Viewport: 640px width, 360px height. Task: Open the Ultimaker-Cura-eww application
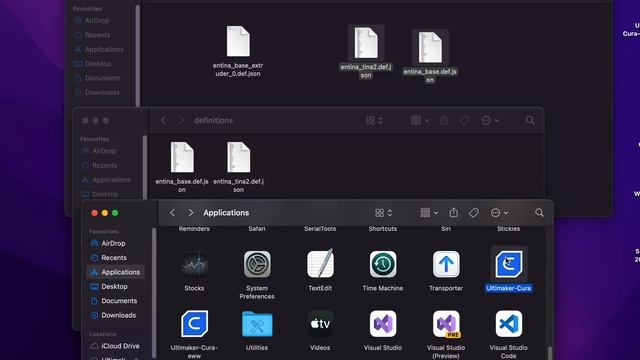point(194,324)
